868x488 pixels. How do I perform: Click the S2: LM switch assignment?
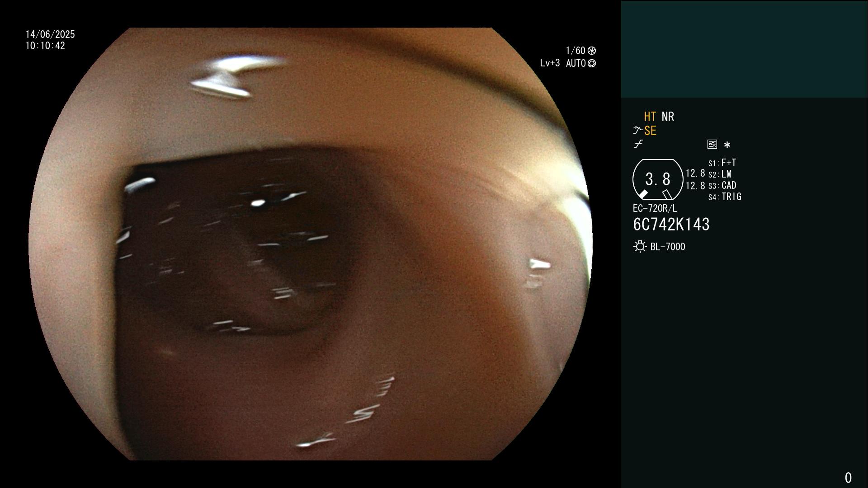(720, 174)
